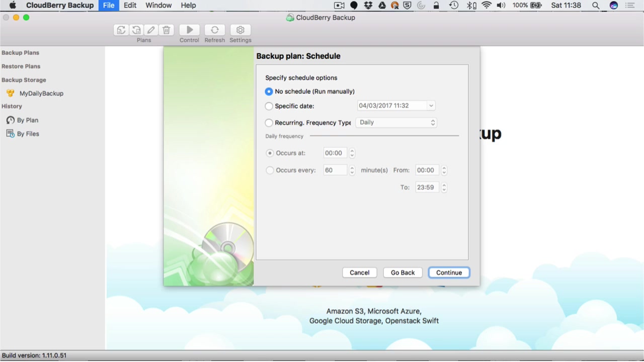Click the edit plan pencil icon
The width and height of the screenshot is (644, 362).
pyautogui.click(x=151, y=30)
